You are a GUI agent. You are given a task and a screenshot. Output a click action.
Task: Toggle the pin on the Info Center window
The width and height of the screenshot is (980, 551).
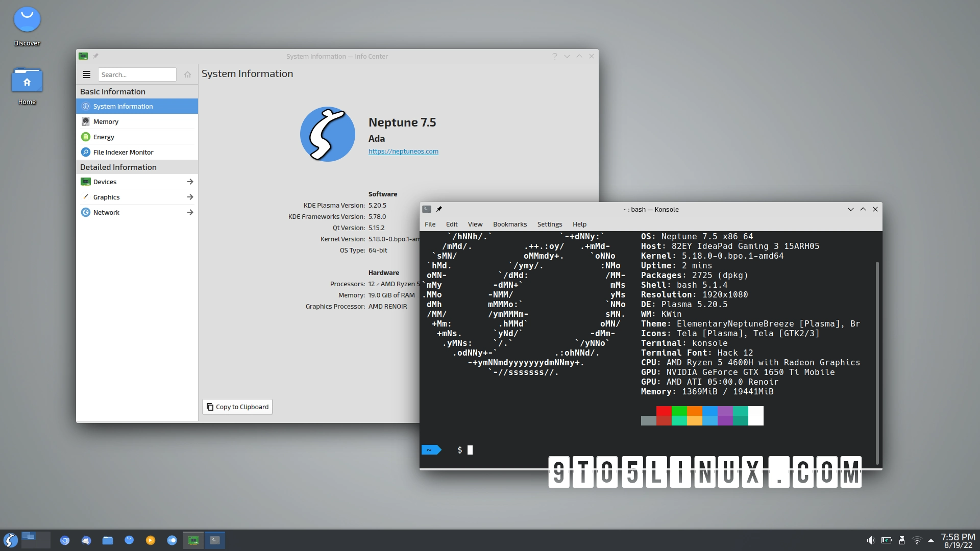click(x=96, y=56)
